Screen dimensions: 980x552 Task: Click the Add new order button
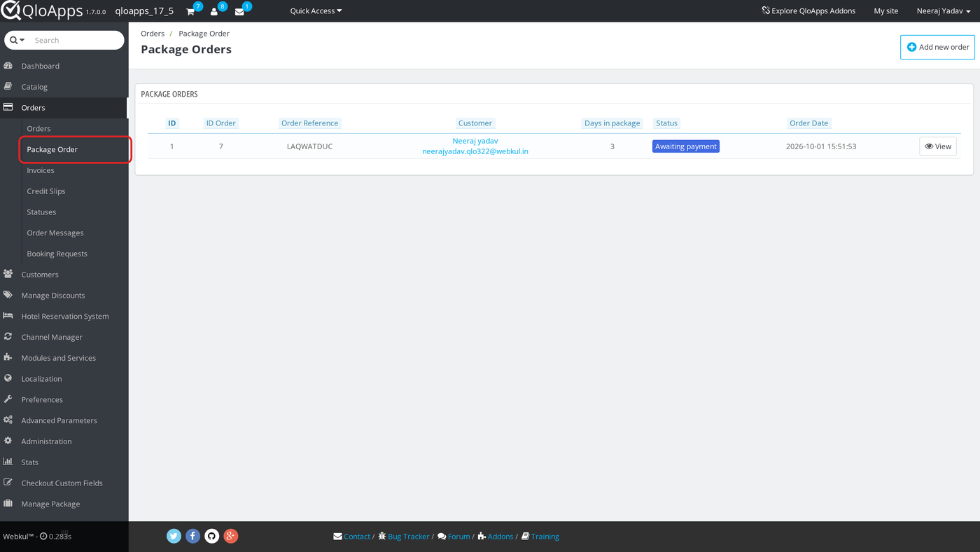pyautogui.click(x=937, y=47)
